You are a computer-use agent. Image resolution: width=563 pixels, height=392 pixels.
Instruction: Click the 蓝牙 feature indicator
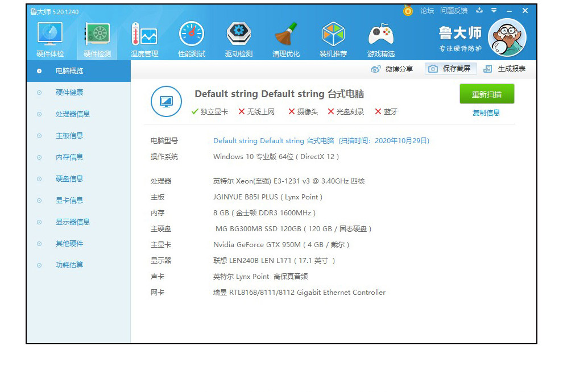pos(386,112)
